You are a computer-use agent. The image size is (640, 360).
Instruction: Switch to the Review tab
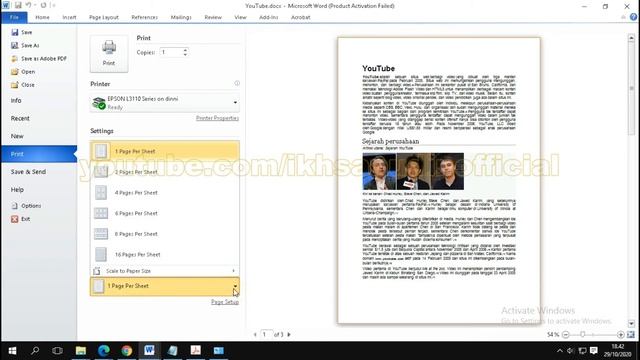213,17
